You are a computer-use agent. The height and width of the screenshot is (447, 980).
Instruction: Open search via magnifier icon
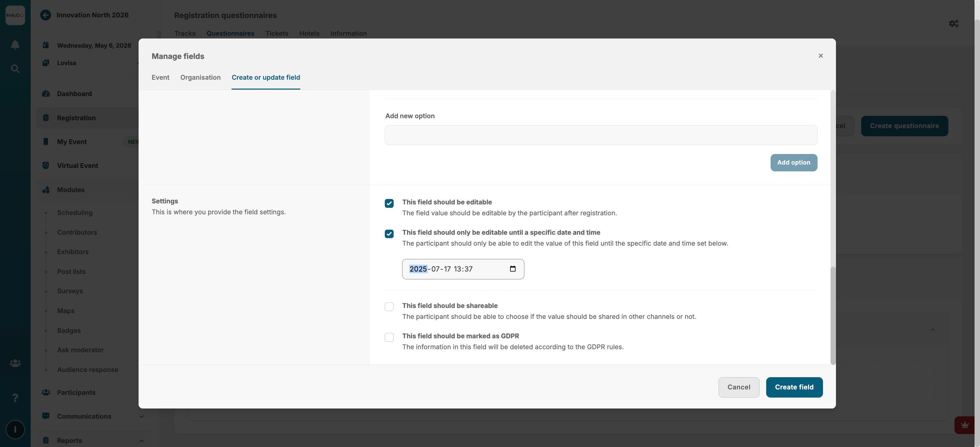(15, 69)
